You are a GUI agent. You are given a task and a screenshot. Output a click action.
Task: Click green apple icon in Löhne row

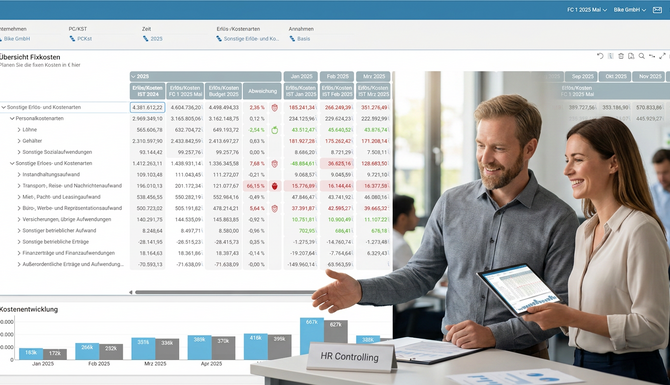coord(275,130)
